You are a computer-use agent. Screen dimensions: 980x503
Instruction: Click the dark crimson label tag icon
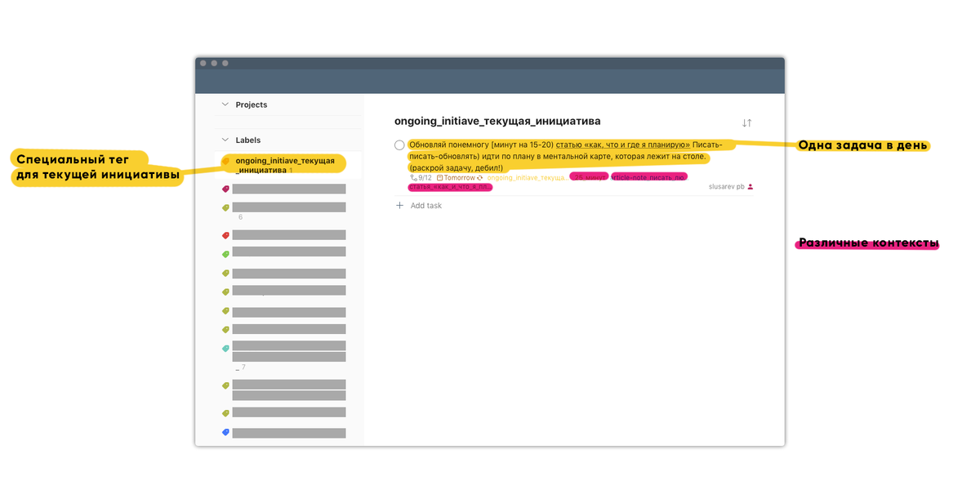(x=226, y=189)
